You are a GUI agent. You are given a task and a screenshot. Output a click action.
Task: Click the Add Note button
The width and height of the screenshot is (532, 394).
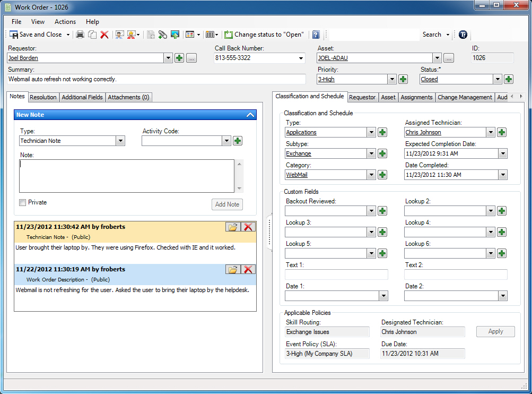click(228, 204)
